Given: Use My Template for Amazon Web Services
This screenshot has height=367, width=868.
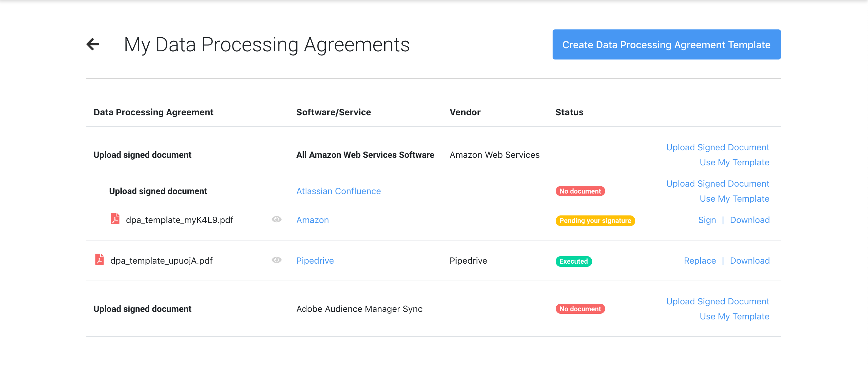Looking at the screenshot, I should tap(734, 163).
